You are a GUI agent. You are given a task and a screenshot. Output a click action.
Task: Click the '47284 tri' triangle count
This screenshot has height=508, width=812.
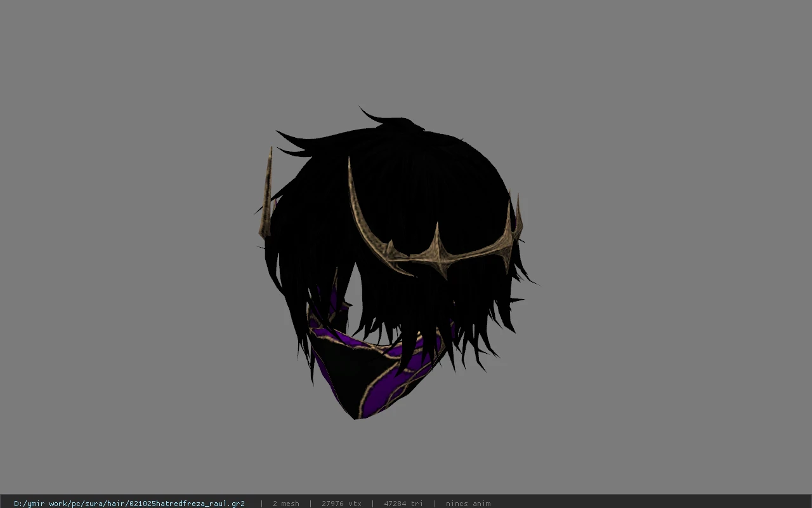point(403,504)
